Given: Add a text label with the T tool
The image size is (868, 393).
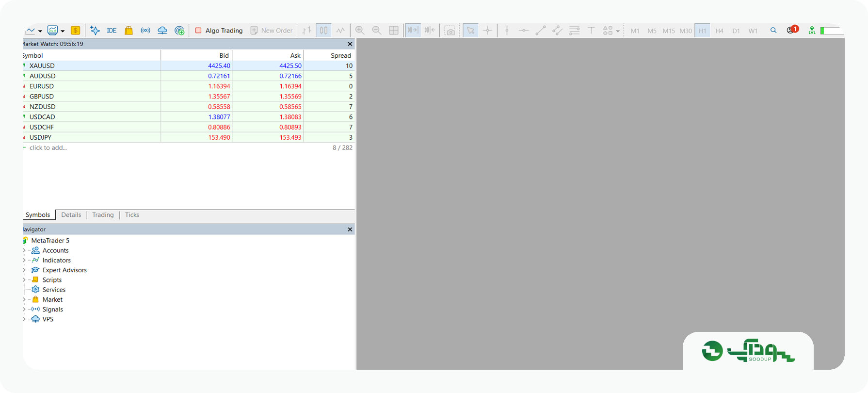Looking at the screenshot, I should point(591,31).
